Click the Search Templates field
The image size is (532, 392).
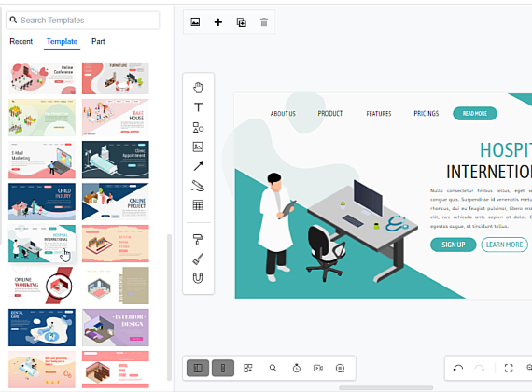point(83,20)
